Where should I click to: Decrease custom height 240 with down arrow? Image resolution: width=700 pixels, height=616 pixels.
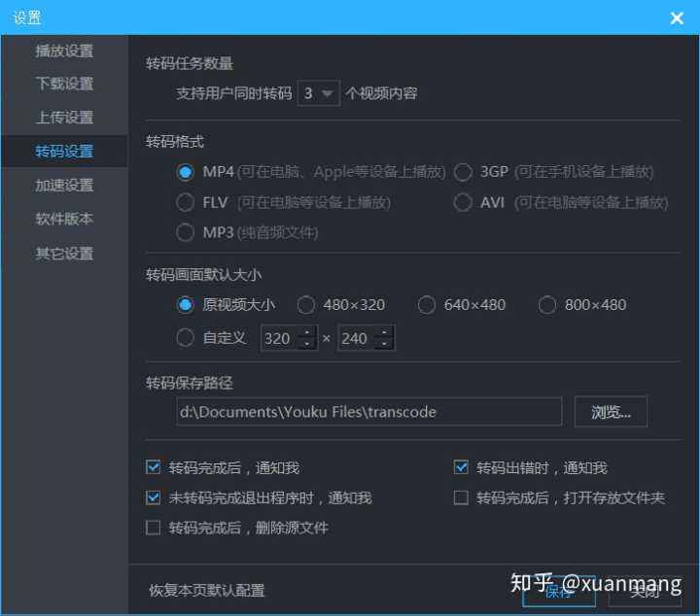coord(384,344)
